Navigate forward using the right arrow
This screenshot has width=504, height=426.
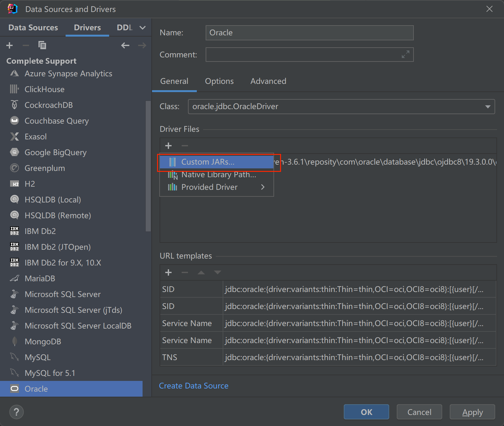pyautogui.click(x=142, y=45)
